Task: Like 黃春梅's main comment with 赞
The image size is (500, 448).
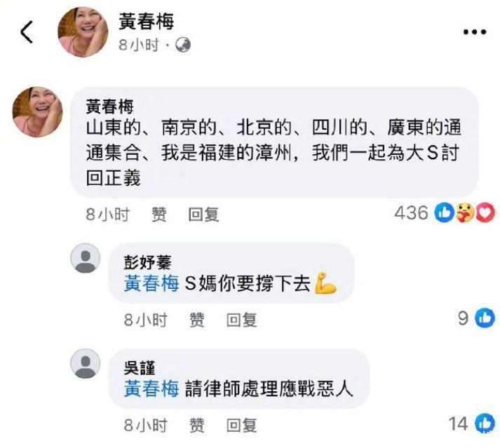Action: [x=158, y=214]
